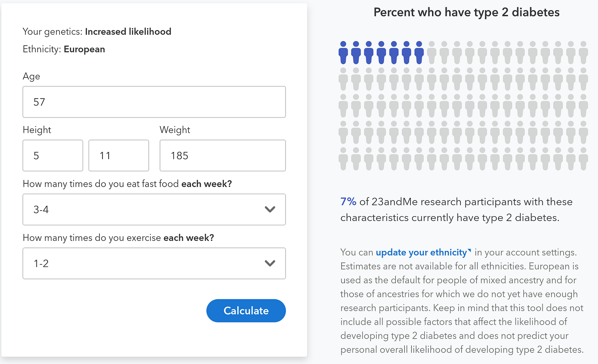
Task: Click the first gray person icon in top row
Action: 432,53
